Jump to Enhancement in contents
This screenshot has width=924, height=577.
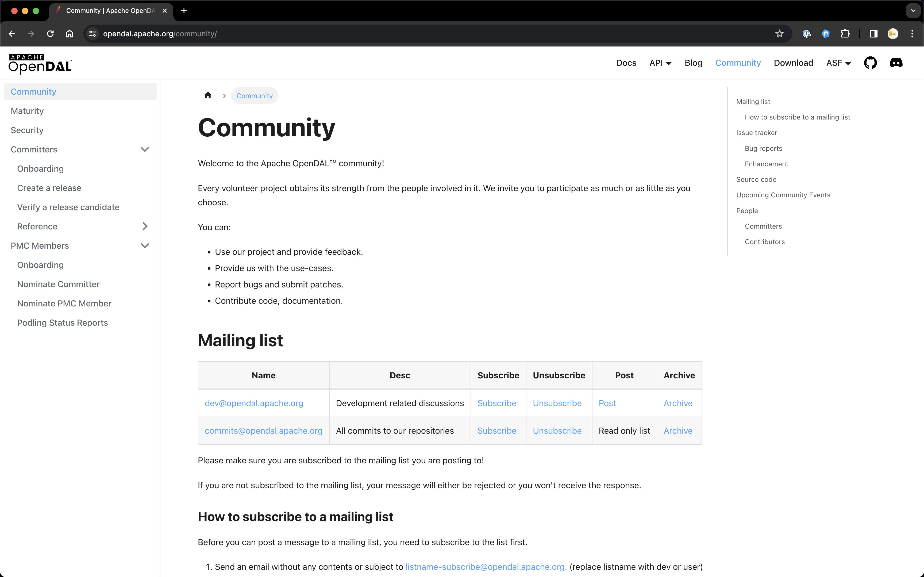(x=766, y=164)
